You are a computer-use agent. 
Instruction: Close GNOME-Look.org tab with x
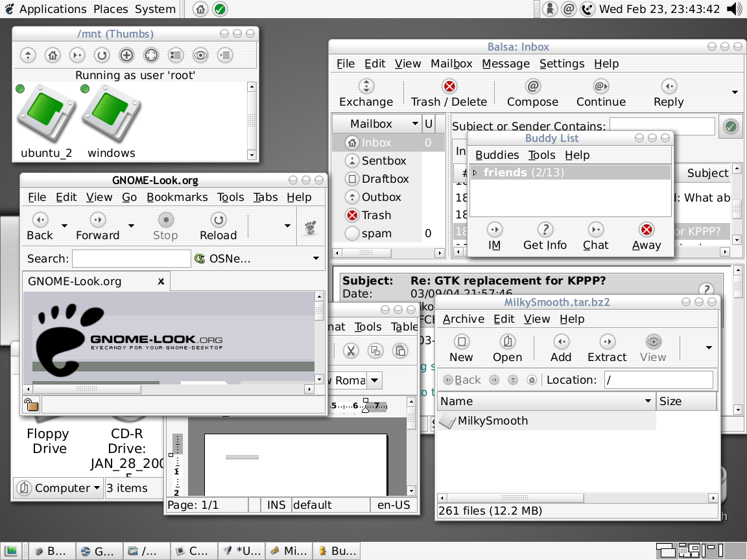[x=161, y=281]
